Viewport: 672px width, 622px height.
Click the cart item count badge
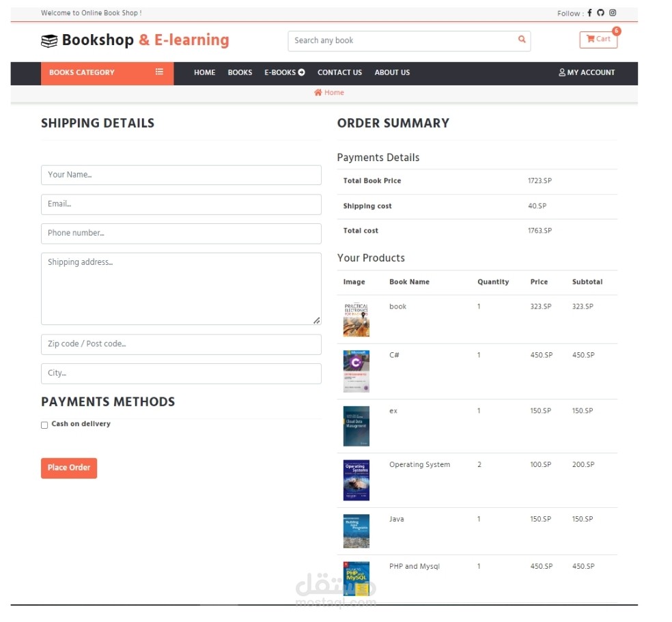(x=616, y=31)
